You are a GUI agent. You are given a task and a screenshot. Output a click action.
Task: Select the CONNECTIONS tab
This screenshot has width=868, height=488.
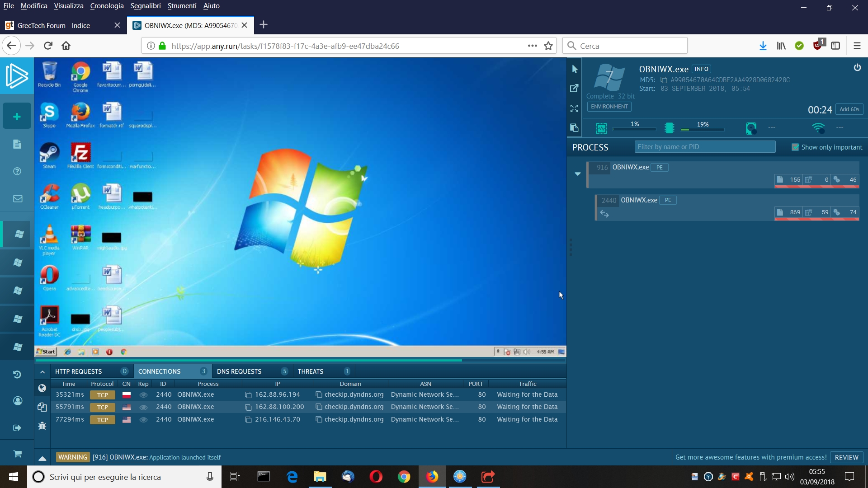click(x=173, y=371)
